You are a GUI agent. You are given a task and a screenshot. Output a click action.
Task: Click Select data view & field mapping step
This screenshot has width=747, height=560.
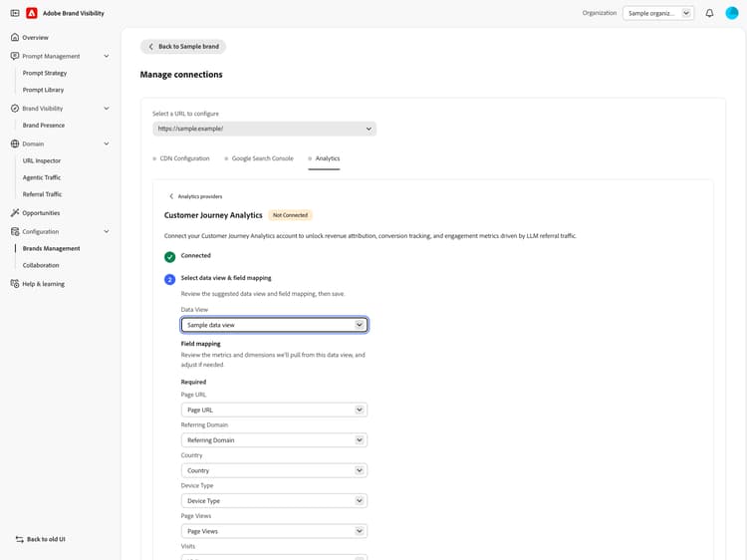[x=226, y=278]
